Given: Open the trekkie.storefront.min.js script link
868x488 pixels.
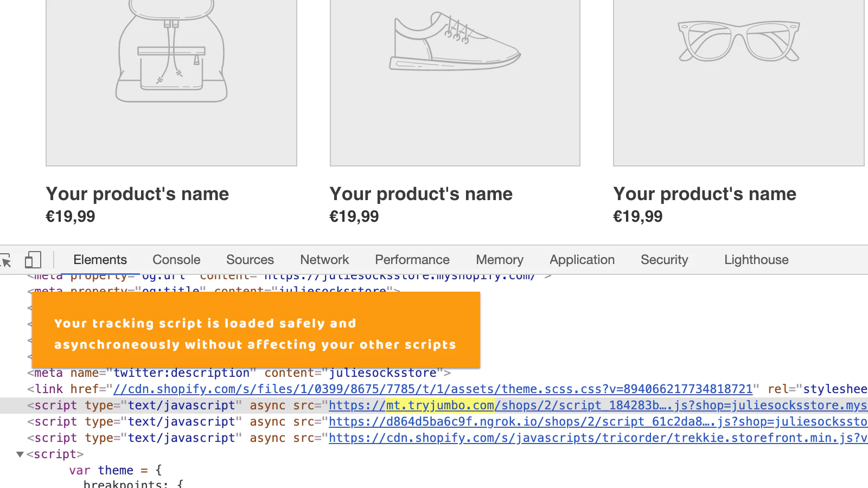Looking at the screenshot, I should [598, 438].
